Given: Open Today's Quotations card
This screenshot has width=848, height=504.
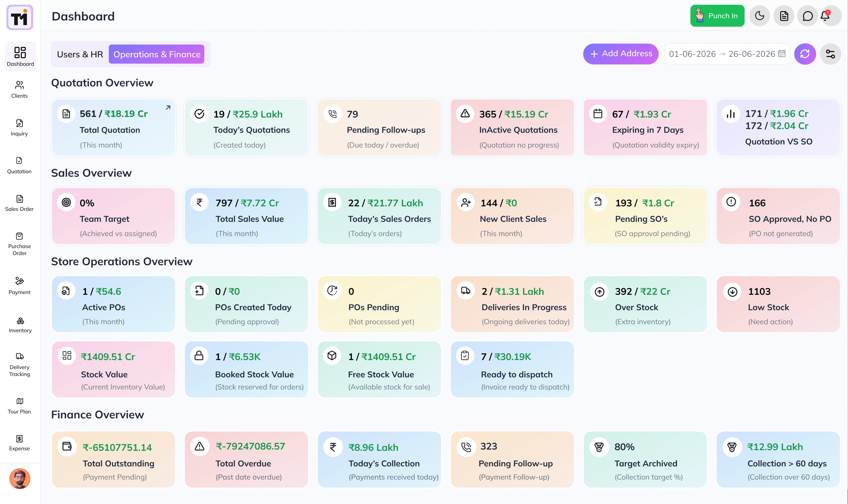Looking at the screenshot, I should point(246,128).
